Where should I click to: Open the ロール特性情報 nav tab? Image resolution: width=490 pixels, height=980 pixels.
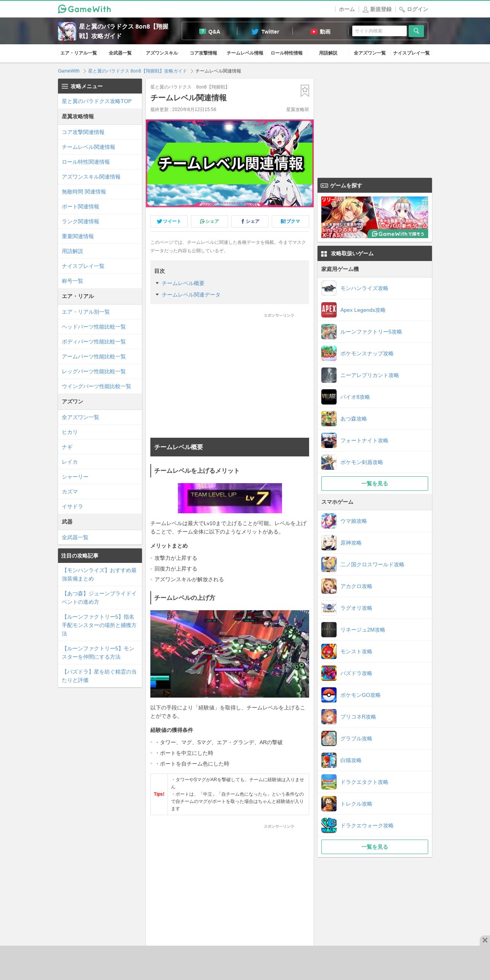(287, 53)
